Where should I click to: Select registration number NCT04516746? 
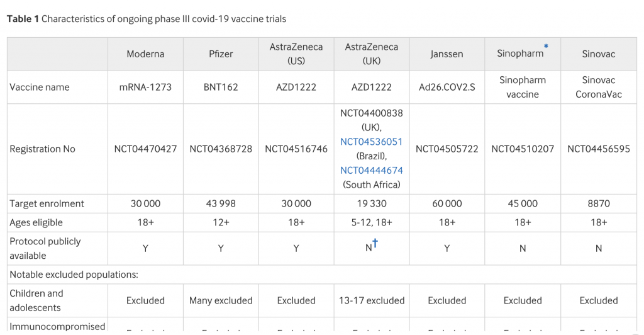coord(296,149)
